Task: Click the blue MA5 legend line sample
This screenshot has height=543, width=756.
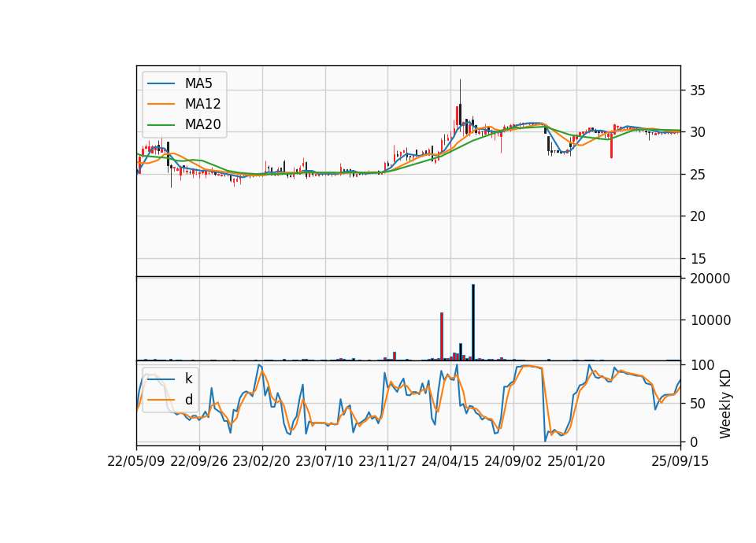Action: tap(161, 83)
